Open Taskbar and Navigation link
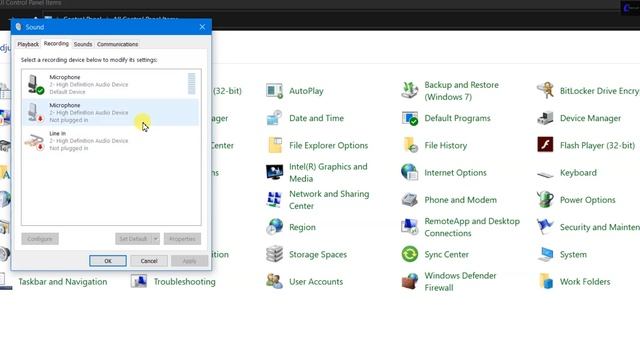Viewport: 640px width, 360px height. [x=63, y=282]
